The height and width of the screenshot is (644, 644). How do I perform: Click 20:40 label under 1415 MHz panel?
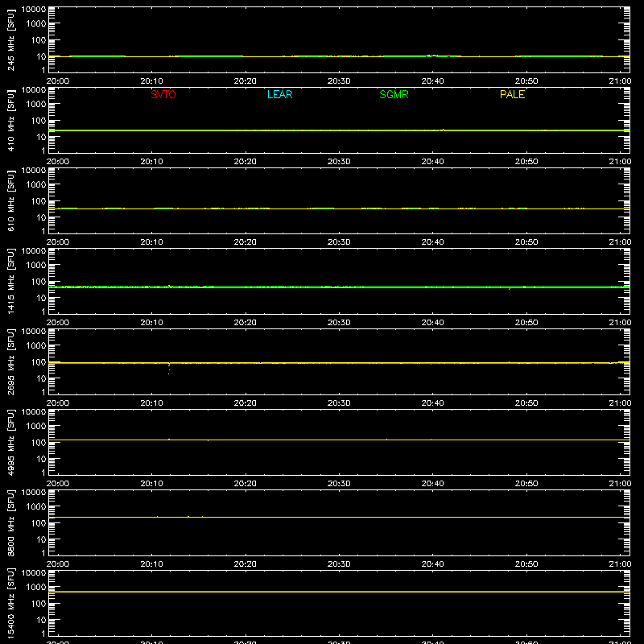pos(432,323)
